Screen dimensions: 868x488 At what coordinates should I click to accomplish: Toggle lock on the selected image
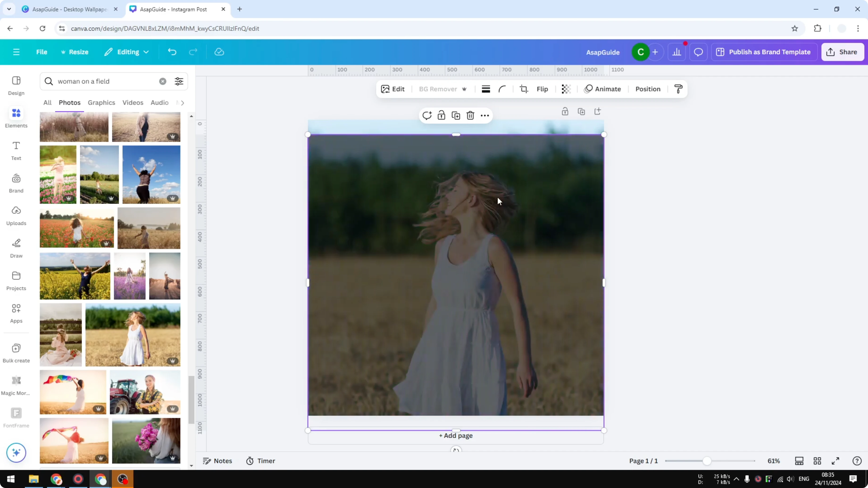(441, 115)
